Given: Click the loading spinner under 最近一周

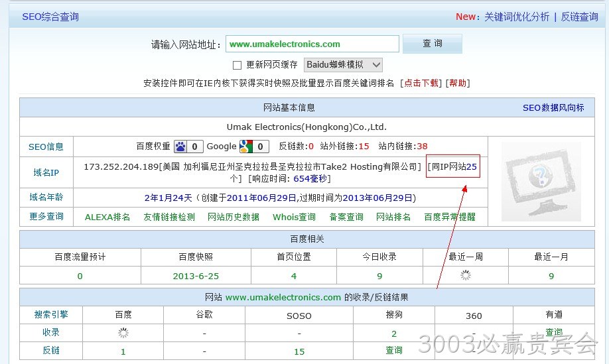Looking at the screenshot, I should [465, 276].
